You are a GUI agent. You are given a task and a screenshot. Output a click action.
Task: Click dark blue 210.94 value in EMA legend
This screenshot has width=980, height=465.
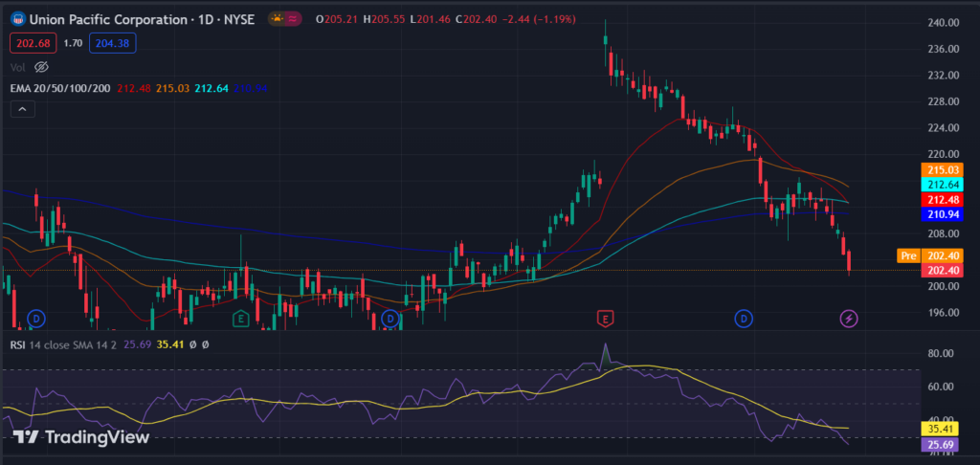250,88
